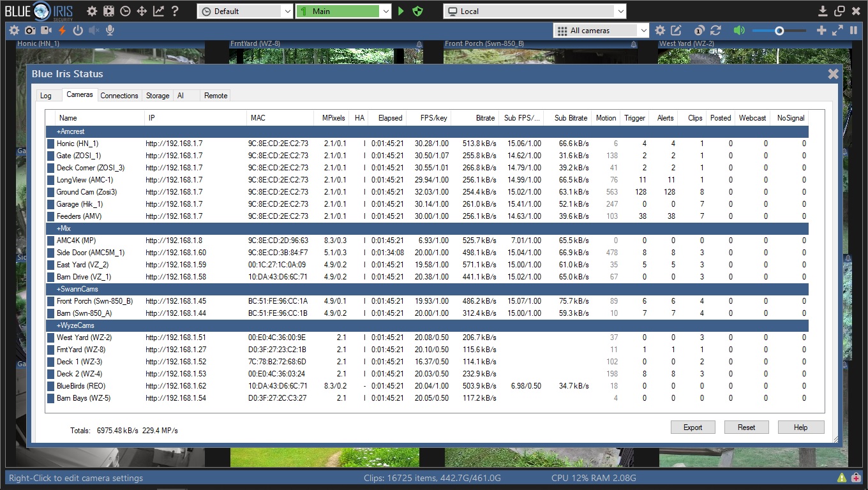
Task: Click the CPU and RAM usage text
Action: pyautogui.click(x=594, y=478)
